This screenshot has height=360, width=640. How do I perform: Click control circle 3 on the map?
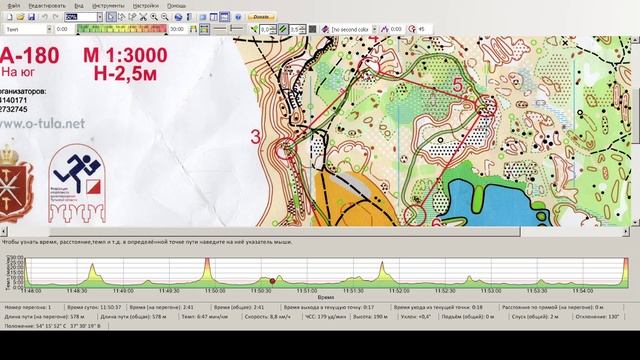click(x=286, y=149)
